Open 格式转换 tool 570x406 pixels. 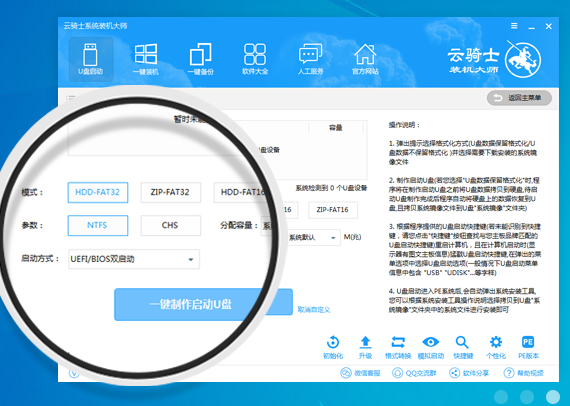pyautogui.click(x=398, y=347)
